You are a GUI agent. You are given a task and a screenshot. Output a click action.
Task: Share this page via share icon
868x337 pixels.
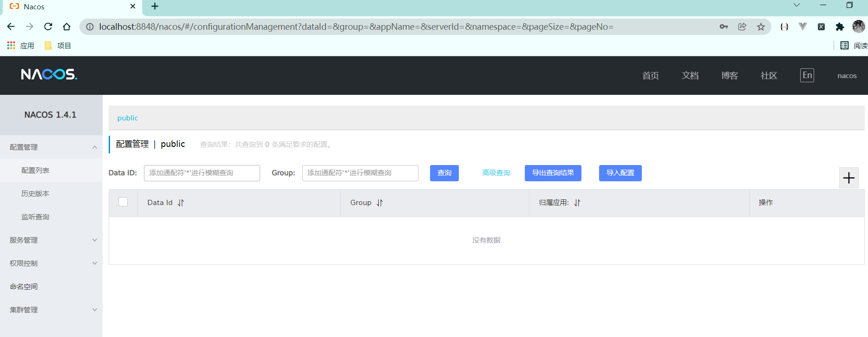click(742, 26)
